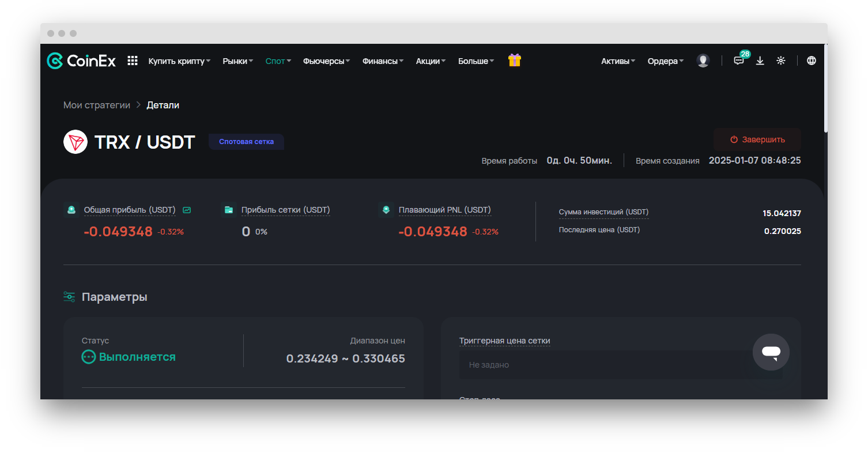Viewport: 868px width, 457px height.
Task: Click the last price value 0.270025
Action: (x=783, y=231)
